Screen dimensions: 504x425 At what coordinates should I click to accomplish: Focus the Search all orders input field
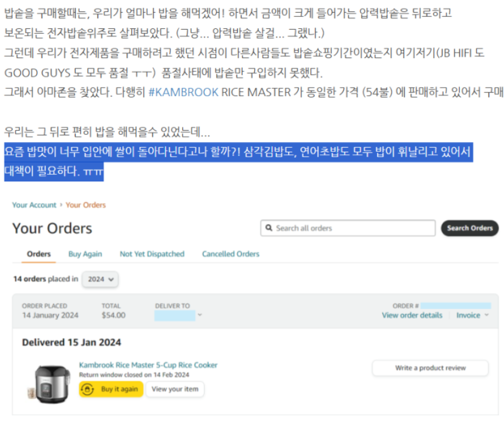click(348, 228)
